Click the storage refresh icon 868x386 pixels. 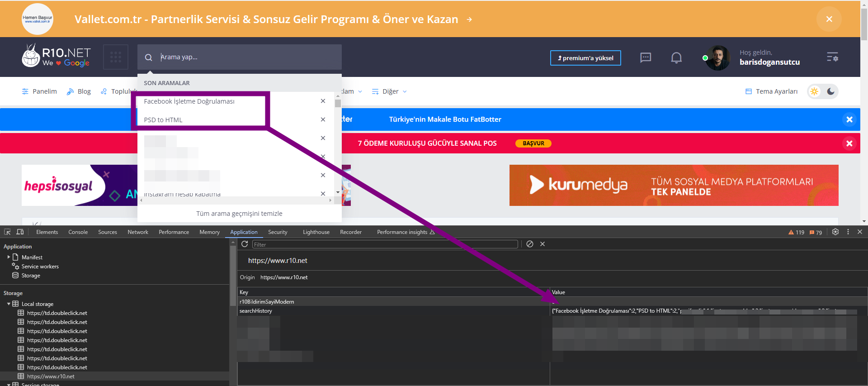point(245,244)
